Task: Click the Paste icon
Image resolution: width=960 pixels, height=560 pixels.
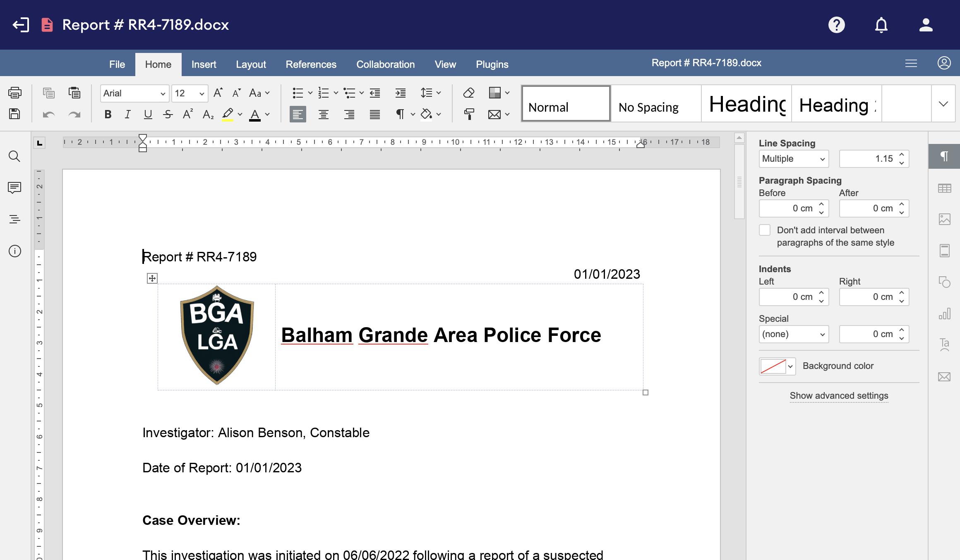Action: click(74, 93)
